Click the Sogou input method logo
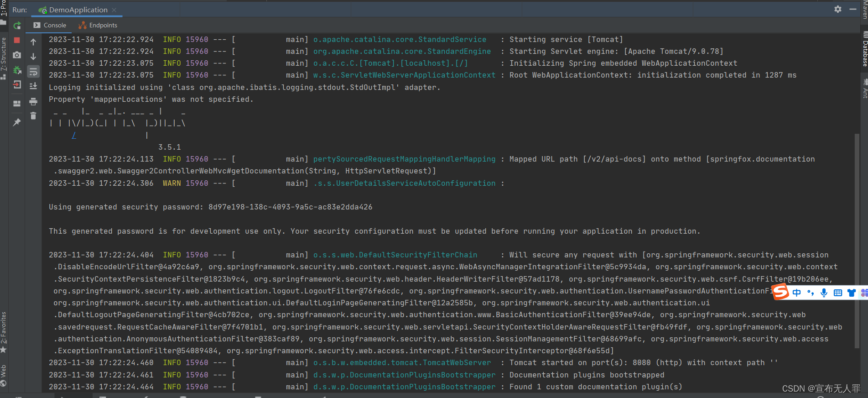Viewport: 868px width, 398px height. (780, 292)
